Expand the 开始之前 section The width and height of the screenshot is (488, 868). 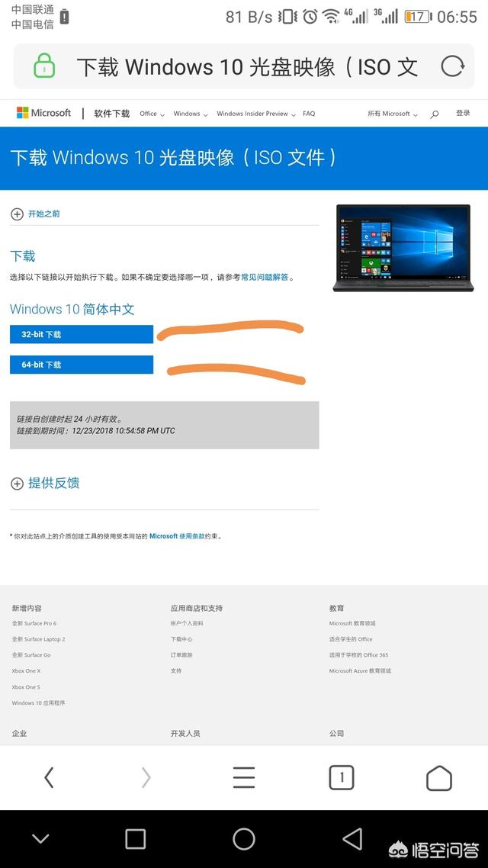pos(35,214)
